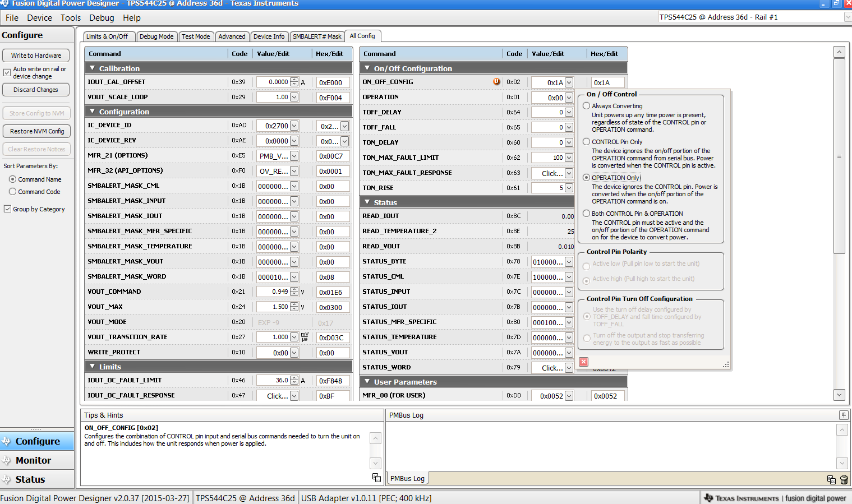Uncheck the Group by Category checkbox
Screen dimensions: 852x504
coord(7,209)
